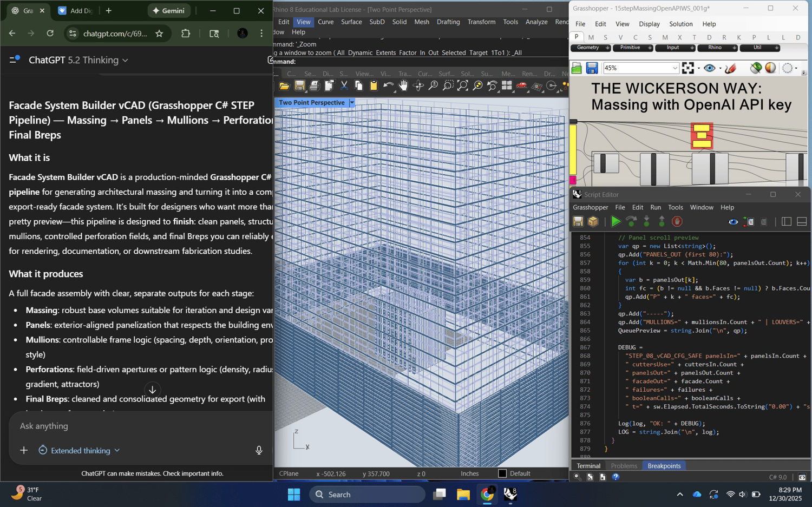Click the Zoom Extents magnifier icon

tap(462, 85)
